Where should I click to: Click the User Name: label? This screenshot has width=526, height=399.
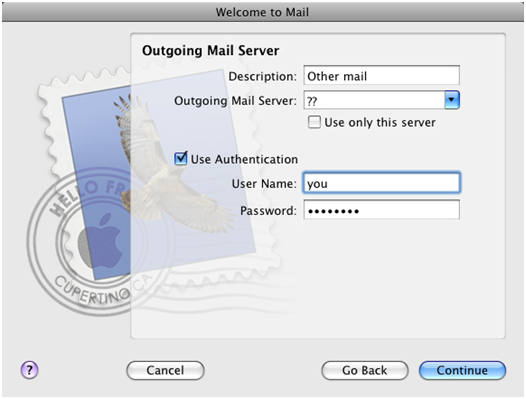264,184
